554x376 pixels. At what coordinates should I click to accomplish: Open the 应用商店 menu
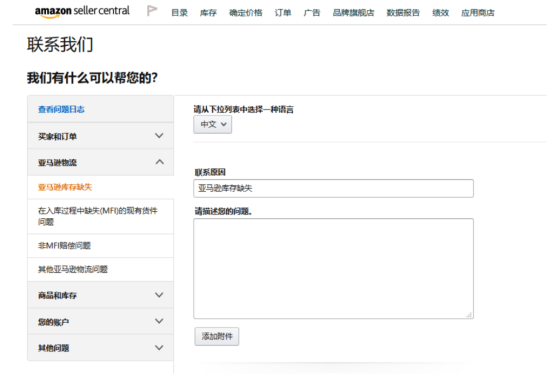coord(478,13)
